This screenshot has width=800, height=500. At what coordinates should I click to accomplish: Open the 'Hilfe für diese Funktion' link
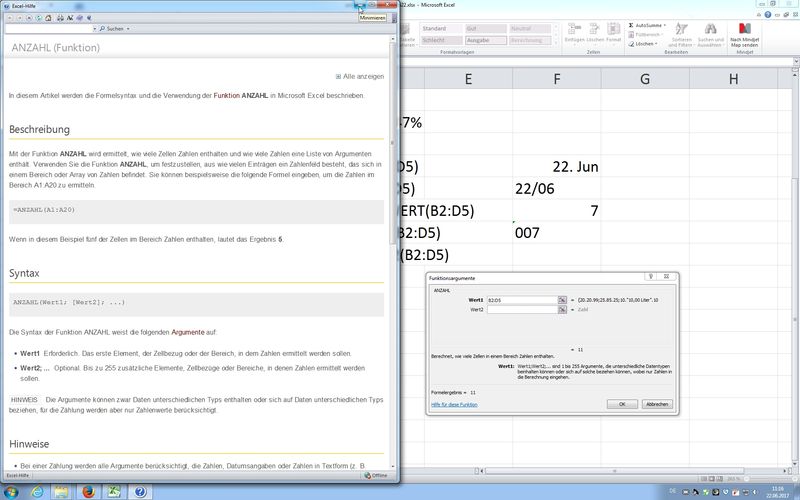coord(454,404)
